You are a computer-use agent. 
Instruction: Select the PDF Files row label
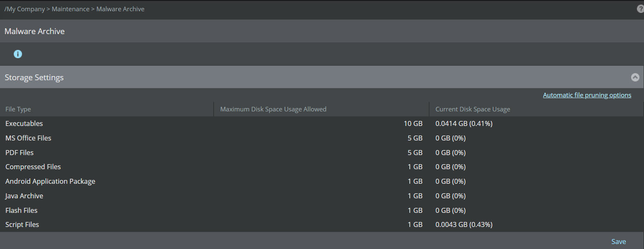point(20,153)
